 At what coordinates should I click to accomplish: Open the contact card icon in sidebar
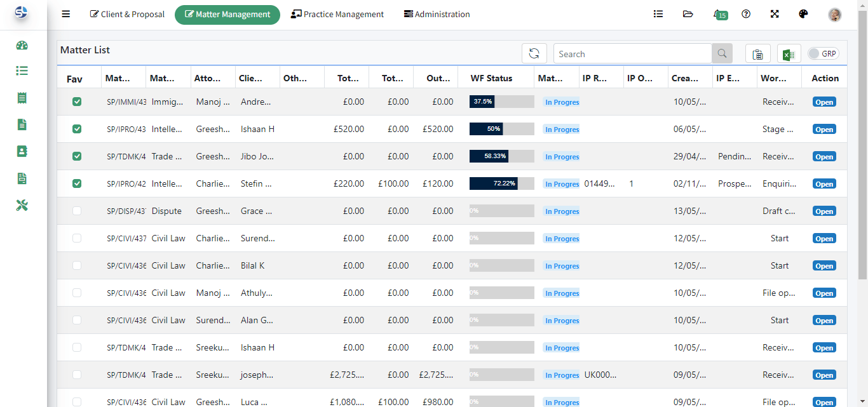22,152
